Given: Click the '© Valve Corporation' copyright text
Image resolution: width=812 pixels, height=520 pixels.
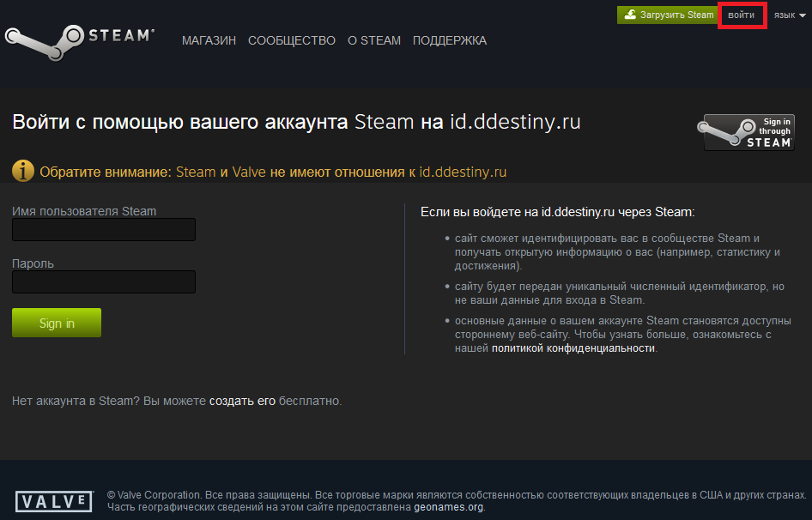Looking at the screenshot, I should pyautogui.click(x=457, y=501).
